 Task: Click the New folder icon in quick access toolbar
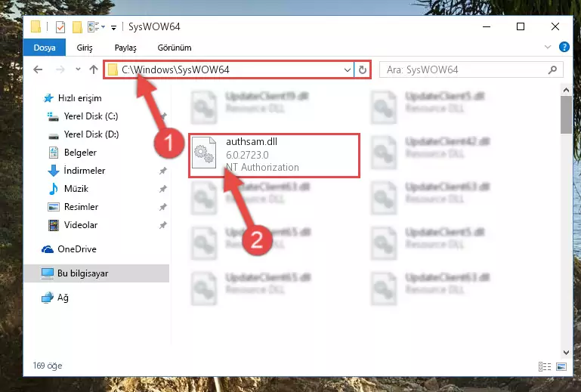coord(77,26)
